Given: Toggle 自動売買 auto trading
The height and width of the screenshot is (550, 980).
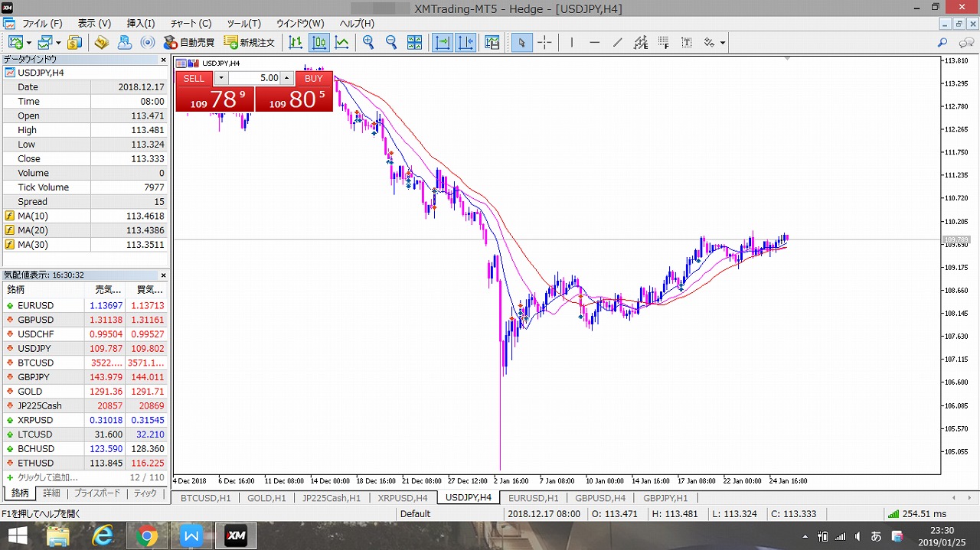Looking at the screenshot, I should coord(187,43).
